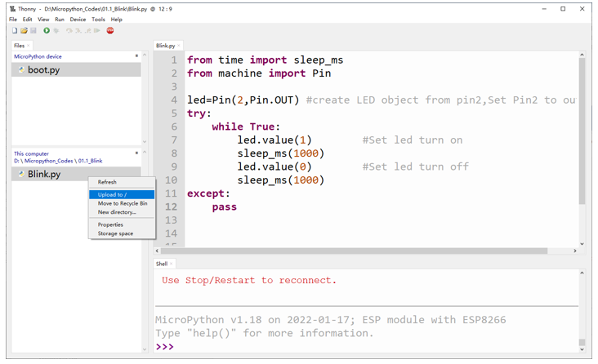Create a new file with the toolbar icon

tap(15, 30)
